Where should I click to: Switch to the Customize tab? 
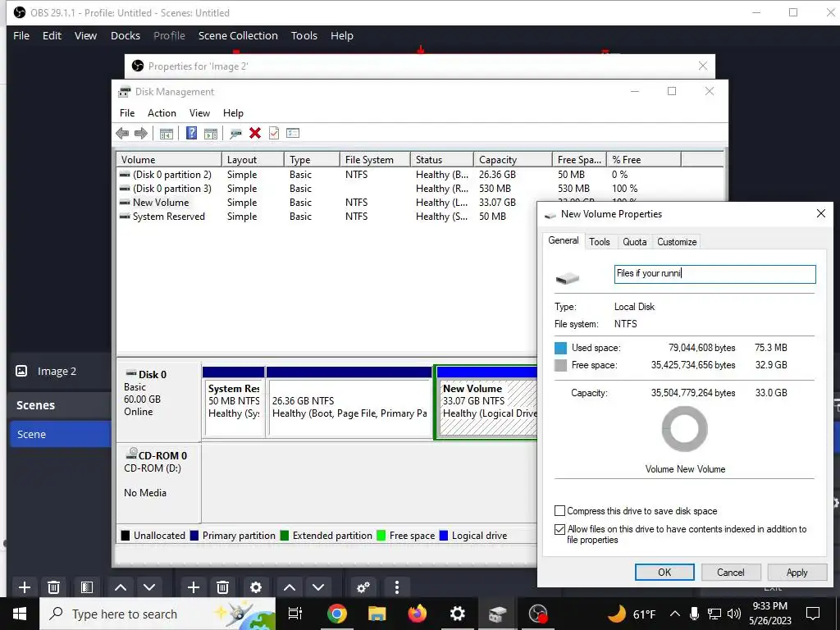pyautogui.click(x=677, y=242)
